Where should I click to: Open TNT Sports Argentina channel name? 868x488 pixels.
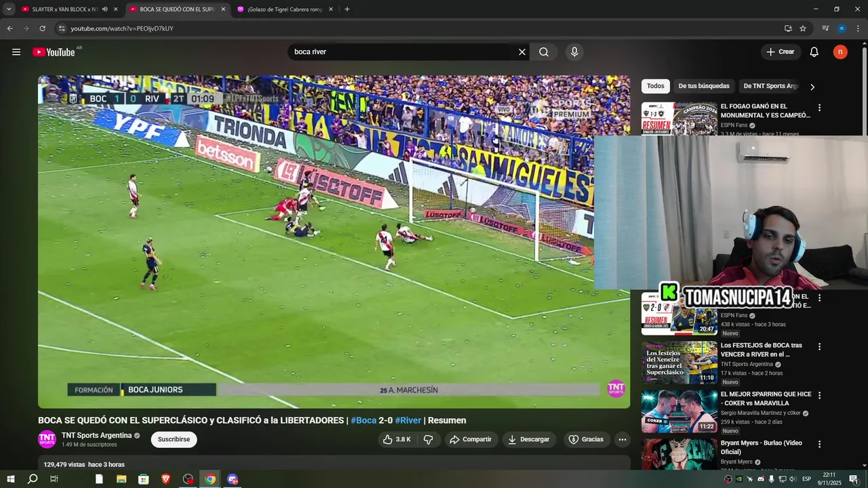coord(97,435)
